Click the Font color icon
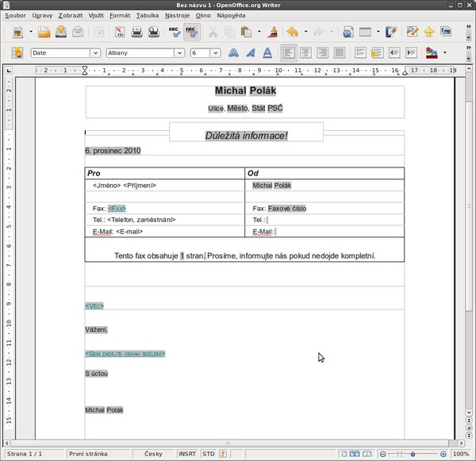Image resolution: width=476 pixels, height=461 pixels. pyautogui.click(x=432, y=53)
